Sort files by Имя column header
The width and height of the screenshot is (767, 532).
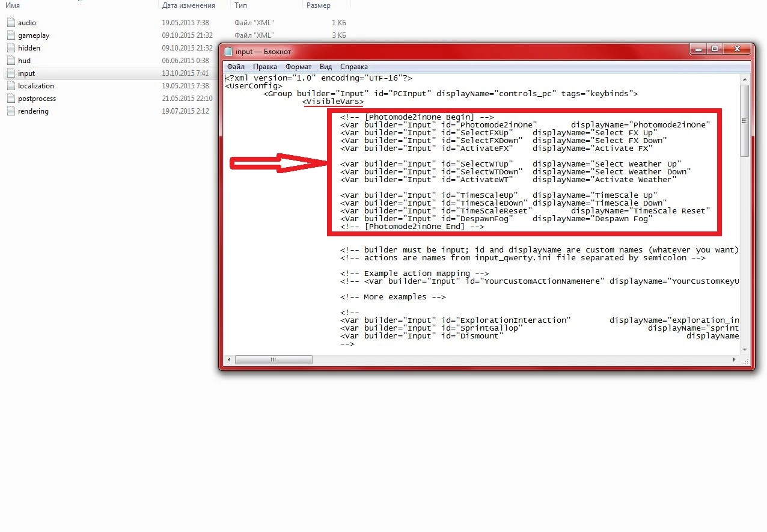coord(12,5)
